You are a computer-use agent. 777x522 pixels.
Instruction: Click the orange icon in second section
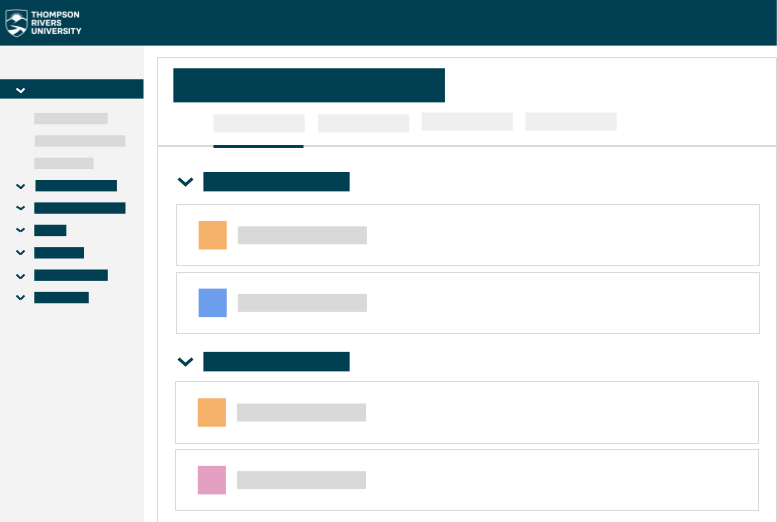212,412
